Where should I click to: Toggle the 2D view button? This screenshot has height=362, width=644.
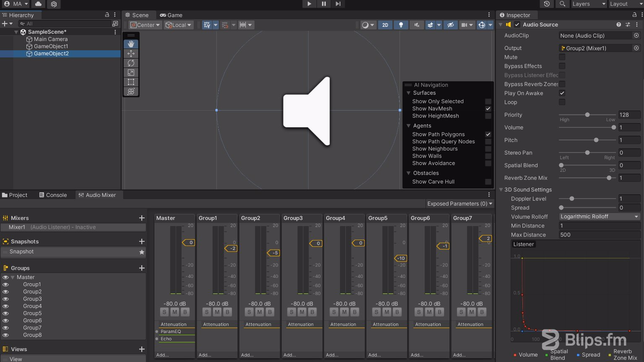385,25
